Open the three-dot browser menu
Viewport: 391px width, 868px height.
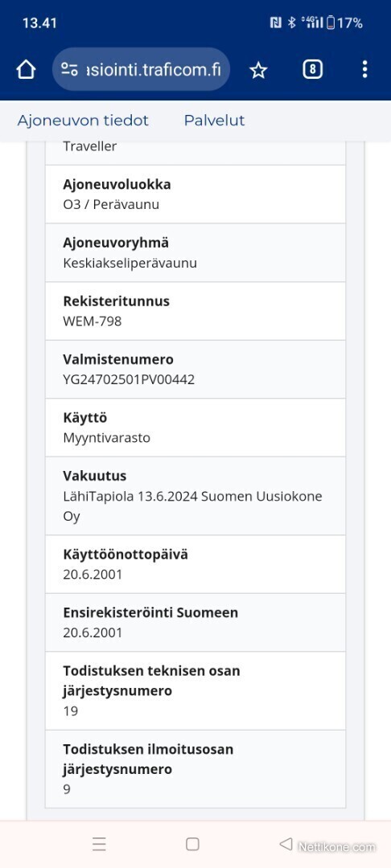[364, 69]
